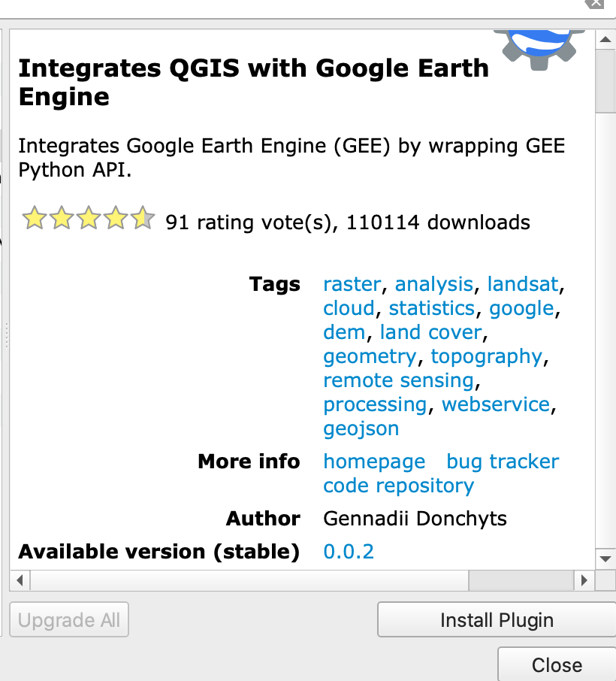This screenshot has height=681, width=616.
Task: Click the horizontal scrollbar left arrow
Action: click(19, 580)
